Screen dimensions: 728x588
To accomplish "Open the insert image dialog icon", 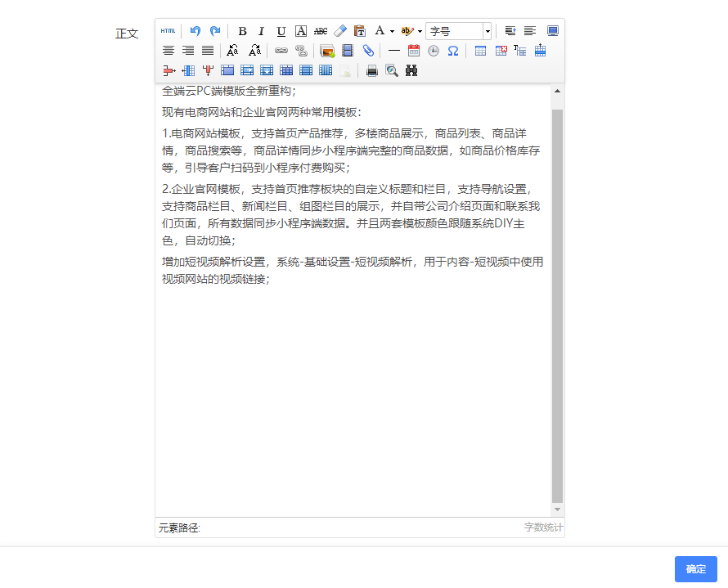I will tap(327, 51).
